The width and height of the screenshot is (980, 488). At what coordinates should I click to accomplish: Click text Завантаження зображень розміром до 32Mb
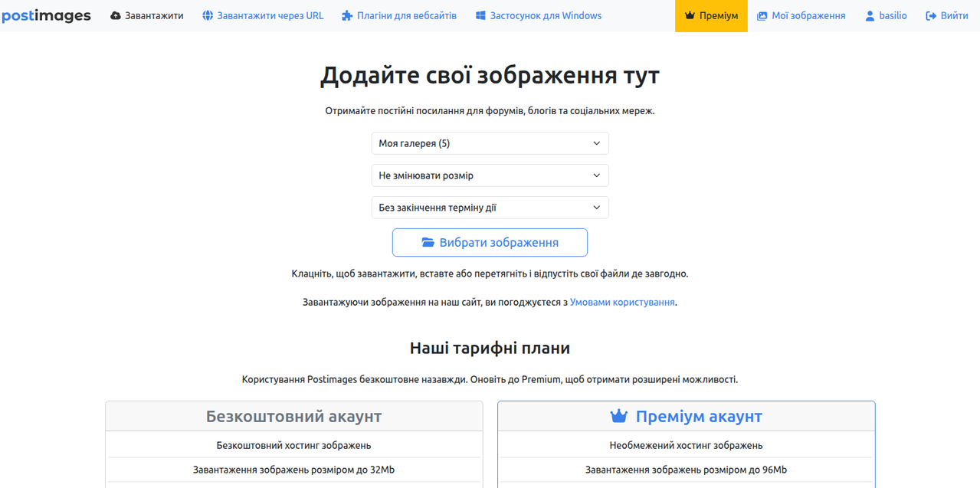tap(294, 470)
